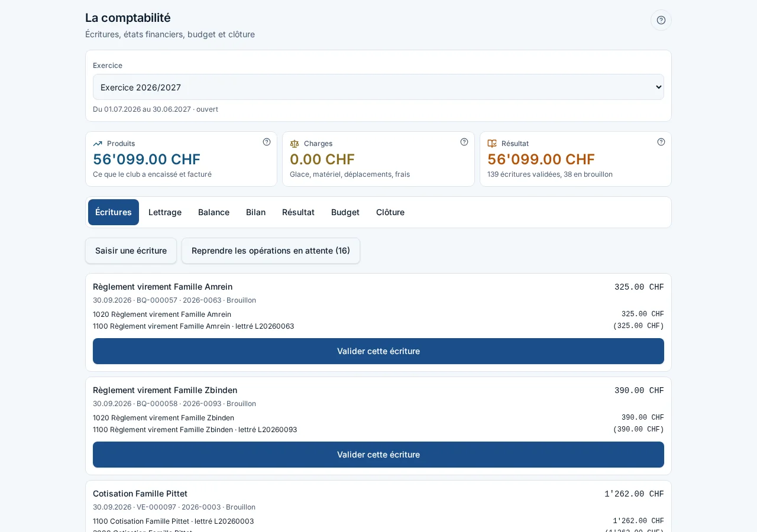Screen dimensions: 757x532
Task: Click the Charges balance scale icon
Action: (295, 144)
